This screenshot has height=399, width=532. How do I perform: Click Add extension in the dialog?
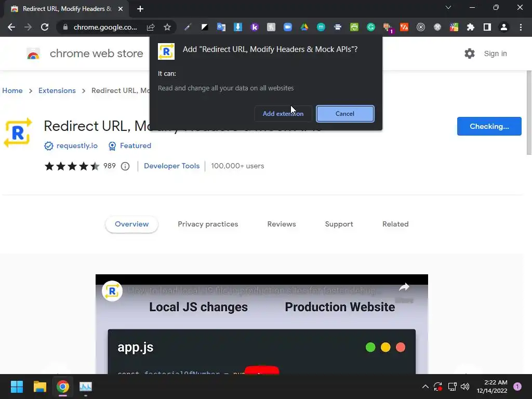[283, 114]
